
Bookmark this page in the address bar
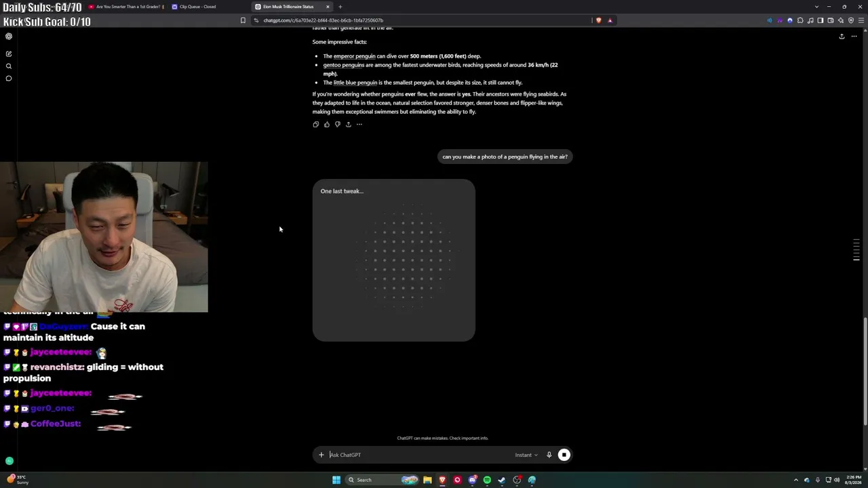[x=243, y=20]
